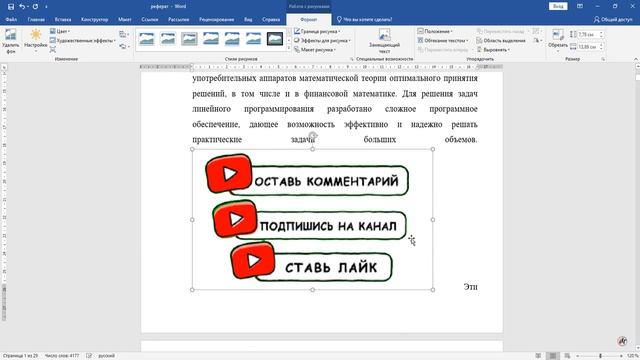Move to next row of picture styles
Screen dimensions: 640x360
click(x=289, y=40)
